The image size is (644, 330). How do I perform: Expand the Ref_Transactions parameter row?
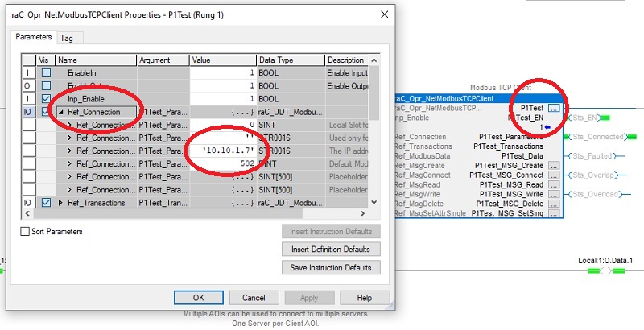[61, 203]
